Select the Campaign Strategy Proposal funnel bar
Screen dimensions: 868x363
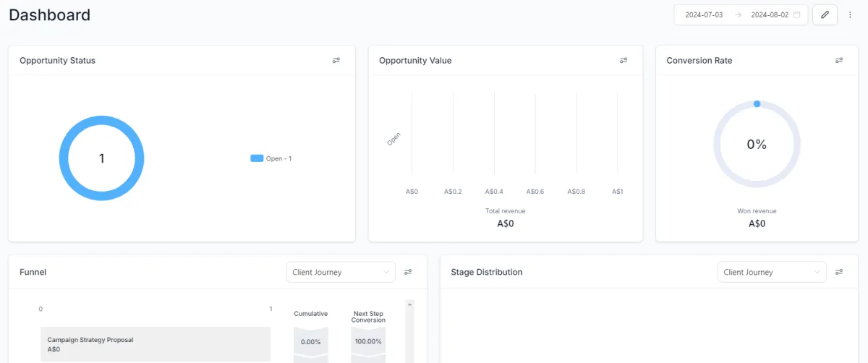pos(156,344)
